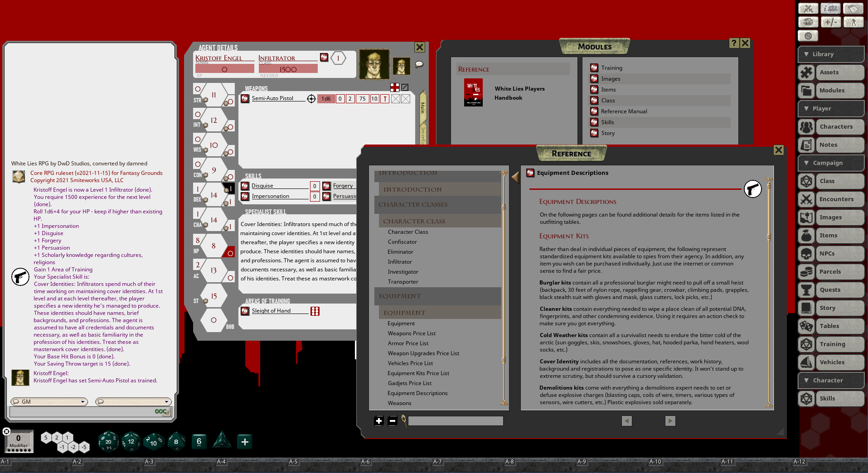Open the Notes sidebar button
This screenshot has width=868, height=473.
831,145
